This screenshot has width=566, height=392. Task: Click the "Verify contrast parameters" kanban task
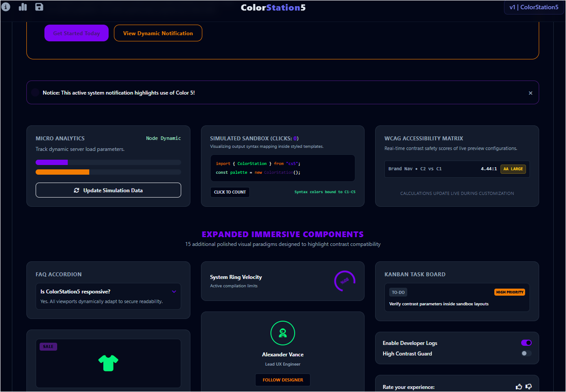(x=439, y=304)
